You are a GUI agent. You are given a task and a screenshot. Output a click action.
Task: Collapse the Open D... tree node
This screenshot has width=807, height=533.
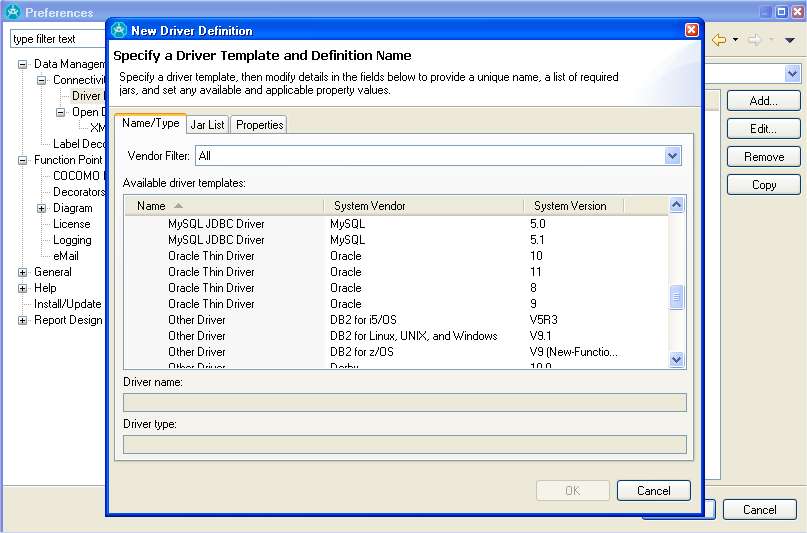[x=60, y=112]
